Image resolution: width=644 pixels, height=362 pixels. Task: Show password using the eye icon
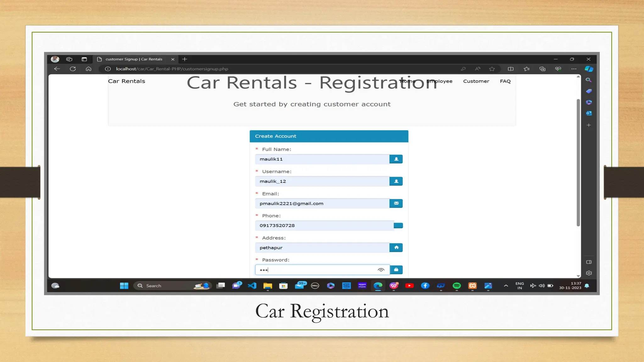click(x=381, y=270)
